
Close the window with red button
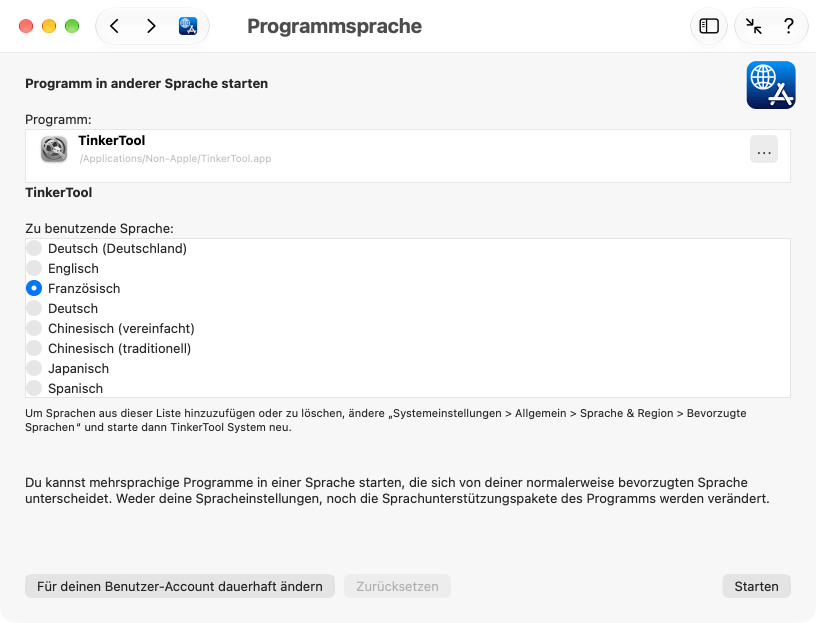point(26,26)
